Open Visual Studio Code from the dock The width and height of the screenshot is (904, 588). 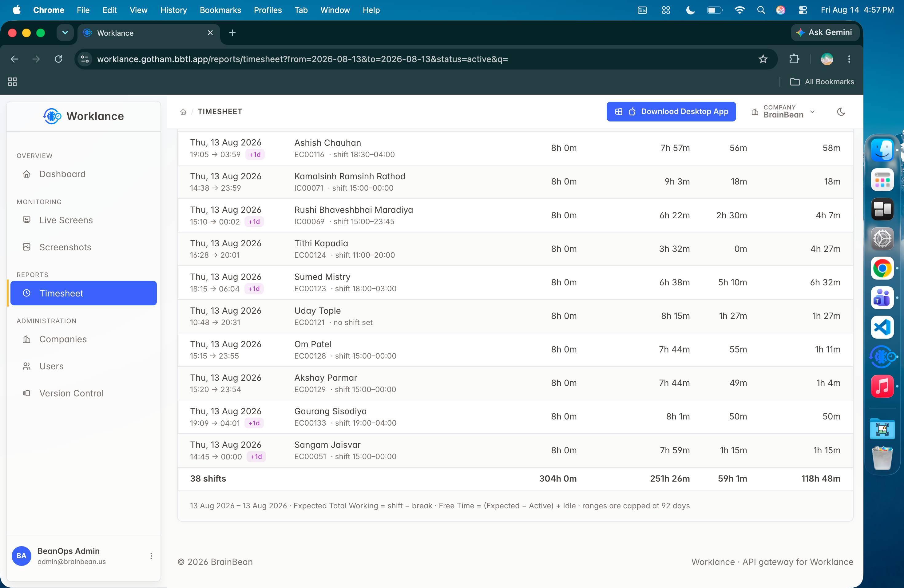[882, 327]
